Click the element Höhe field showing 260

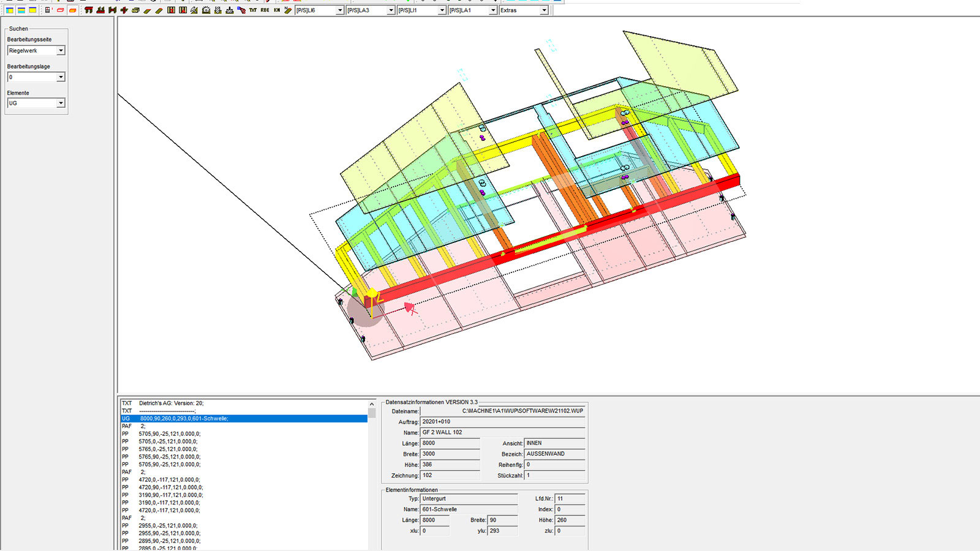tap(570, 520)
